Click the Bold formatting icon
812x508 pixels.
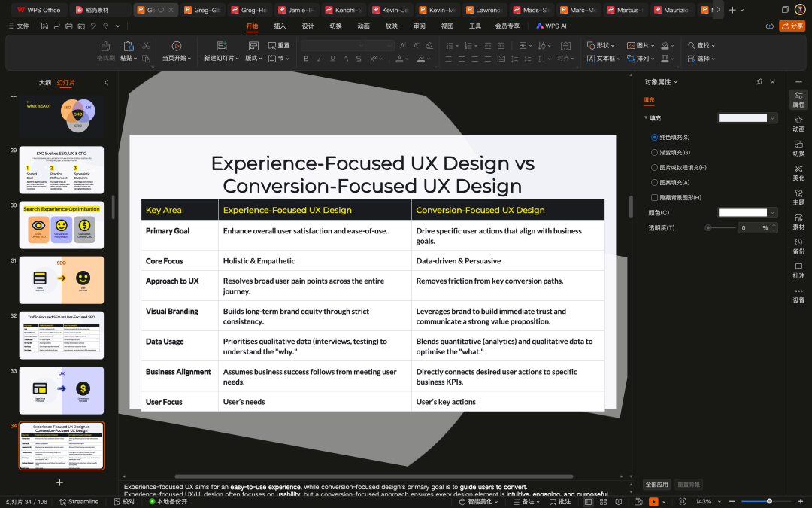tap(306, 59)
